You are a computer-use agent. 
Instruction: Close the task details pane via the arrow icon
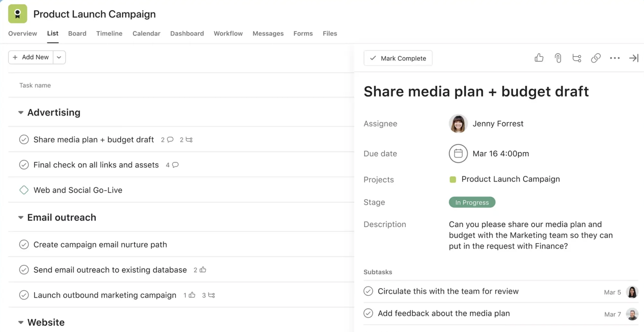(x=634, y=58)
